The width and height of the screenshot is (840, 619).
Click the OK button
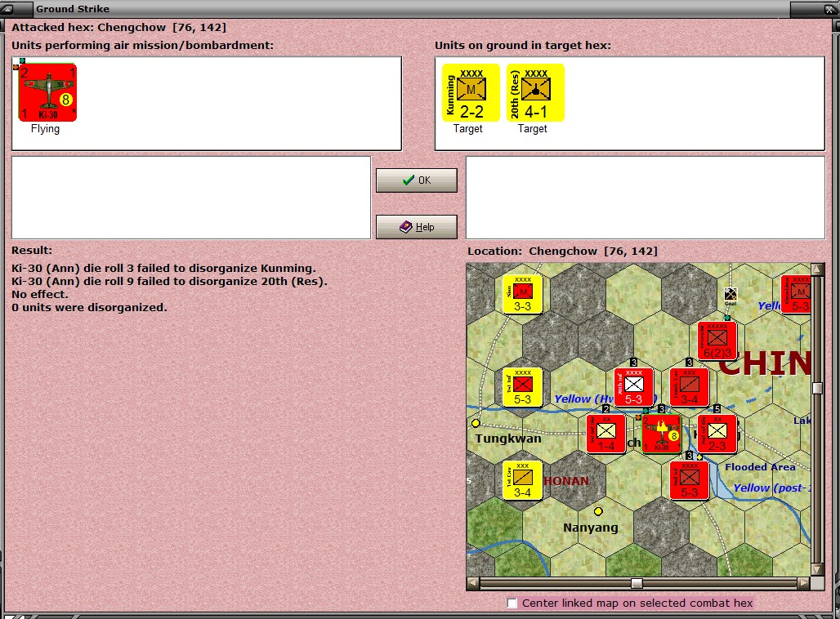pyautogui.click(x=416, y=180)
